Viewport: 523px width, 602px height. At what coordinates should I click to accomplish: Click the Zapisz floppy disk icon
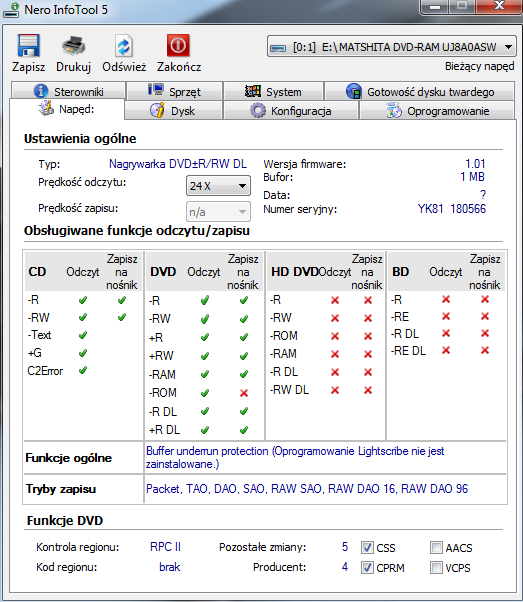28,46
